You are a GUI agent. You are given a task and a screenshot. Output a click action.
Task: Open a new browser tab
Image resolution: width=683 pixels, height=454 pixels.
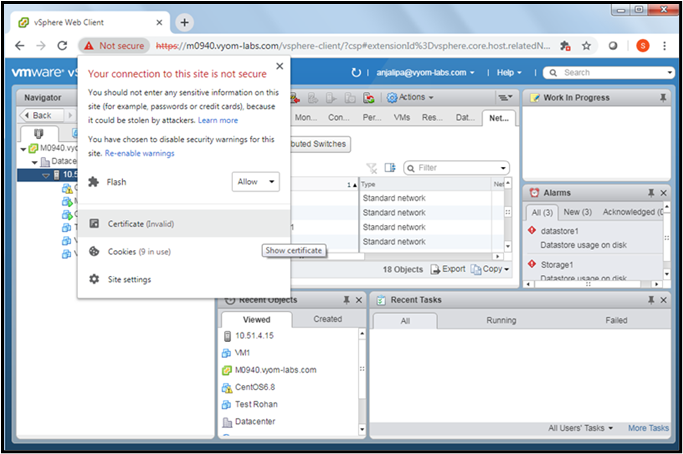click(185, 22)
